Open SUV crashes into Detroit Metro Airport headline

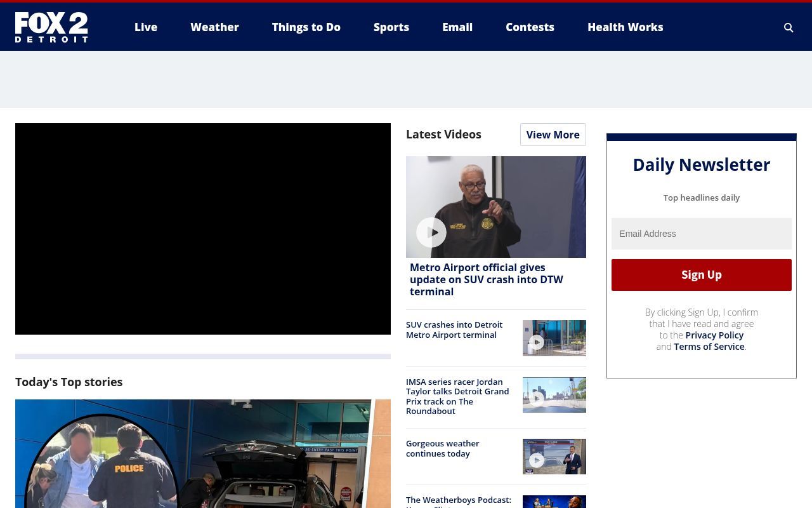[x=454, y=330]
